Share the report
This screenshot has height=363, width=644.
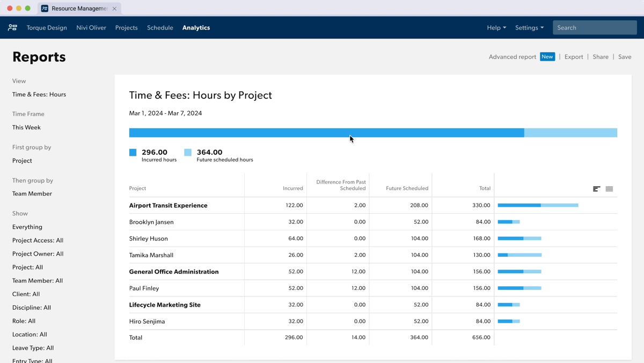[x=601, y=57]
